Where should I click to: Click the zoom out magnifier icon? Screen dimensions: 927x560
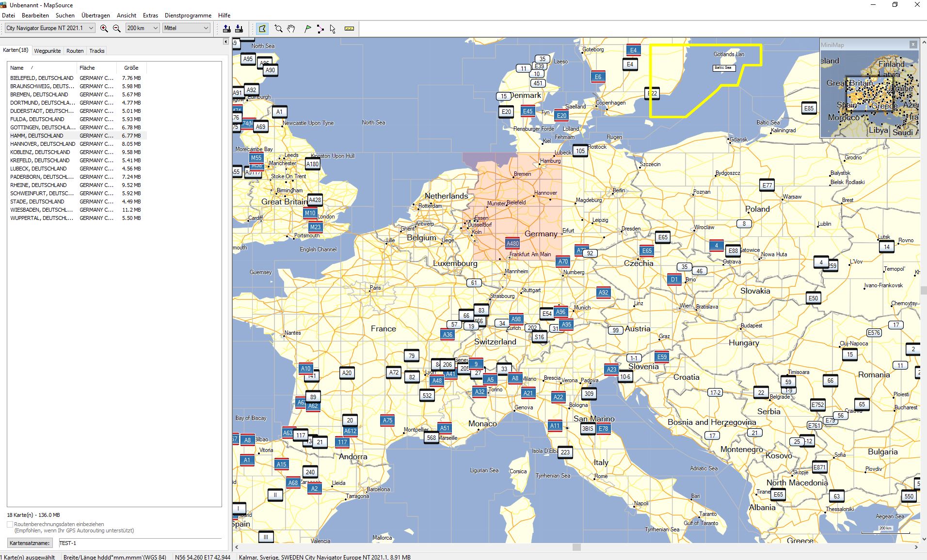coord(117,29)
